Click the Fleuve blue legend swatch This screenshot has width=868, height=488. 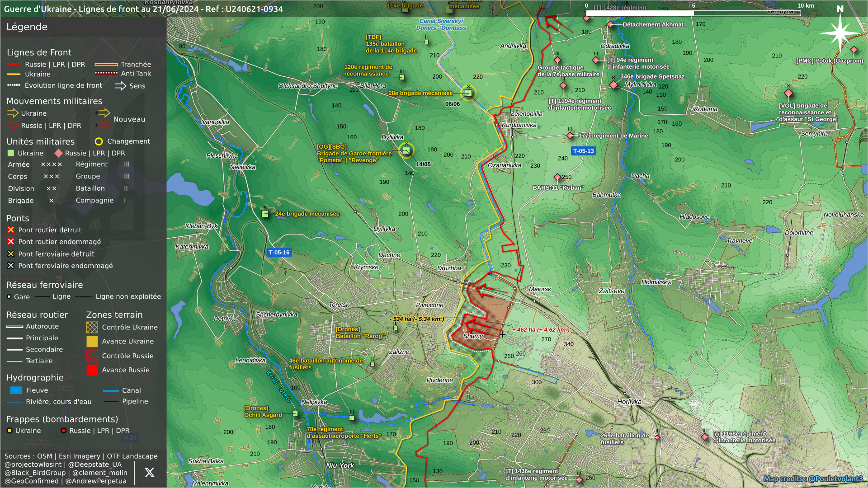click(x=16, y=390)
